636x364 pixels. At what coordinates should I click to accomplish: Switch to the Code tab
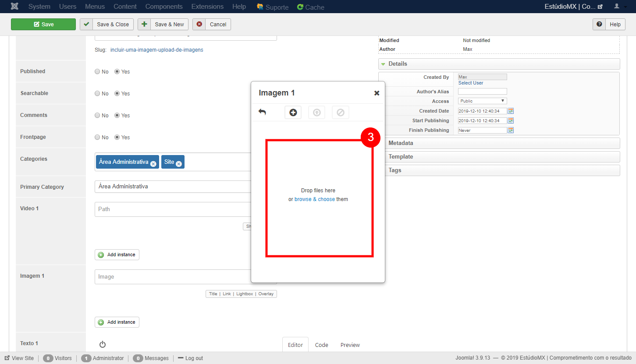click(321, 345)
